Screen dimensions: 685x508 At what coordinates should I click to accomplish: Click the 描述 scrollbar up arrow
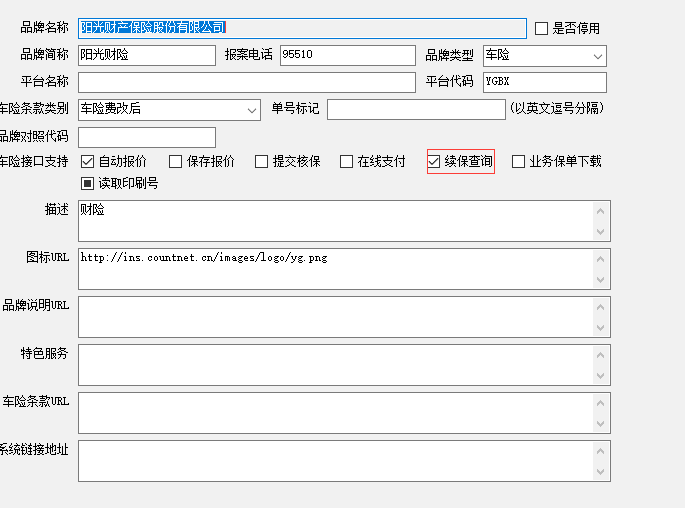pyautogui.click(x=601, y=211)
